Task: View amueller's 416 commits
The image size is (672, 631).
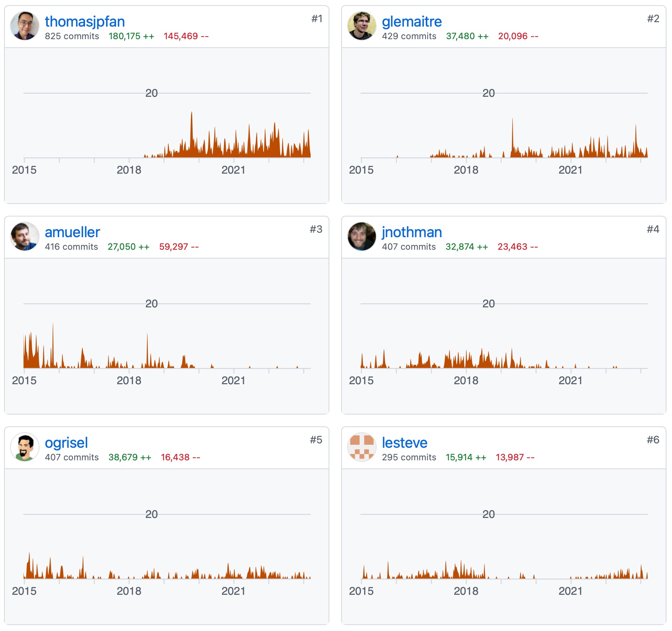Action: (x=71, y=247)
